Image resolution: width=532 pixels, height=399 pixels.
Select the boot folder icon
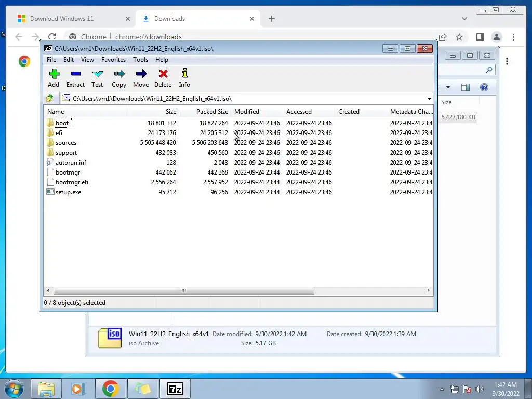coord(50,123)
